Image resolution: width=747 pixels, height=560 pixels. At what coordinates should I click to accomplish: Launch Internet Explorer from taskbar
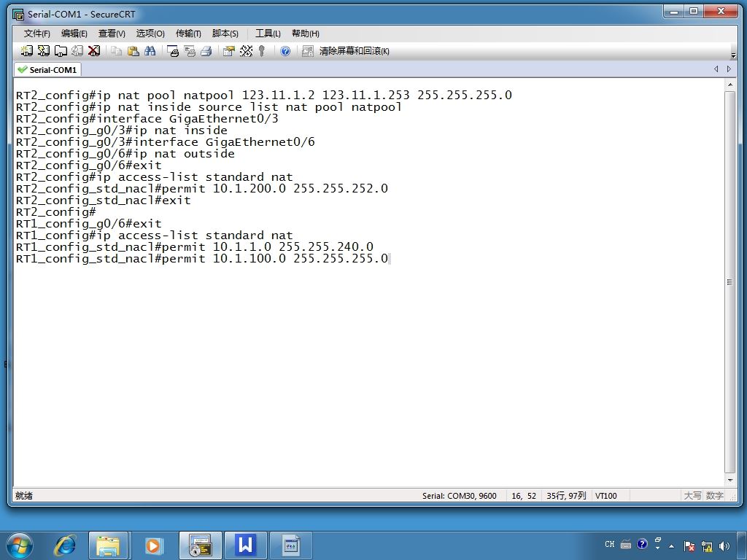pos(65,545)
